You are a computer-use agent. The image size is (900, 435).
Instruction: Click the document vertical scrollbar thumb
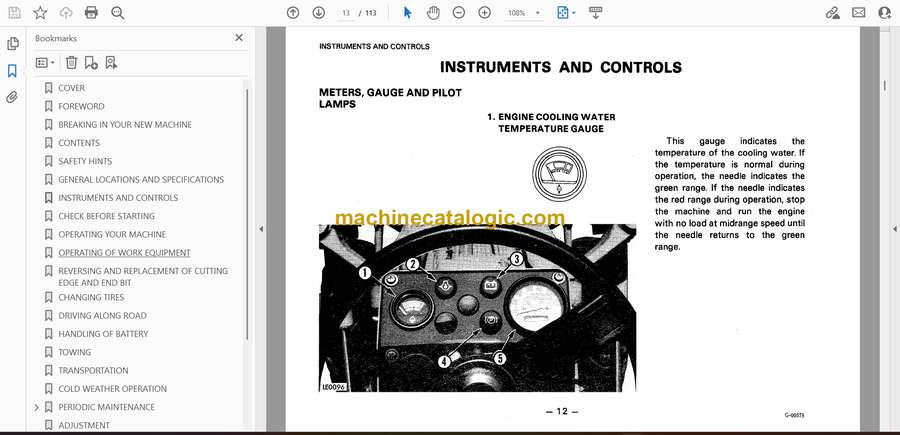(884, 85)
